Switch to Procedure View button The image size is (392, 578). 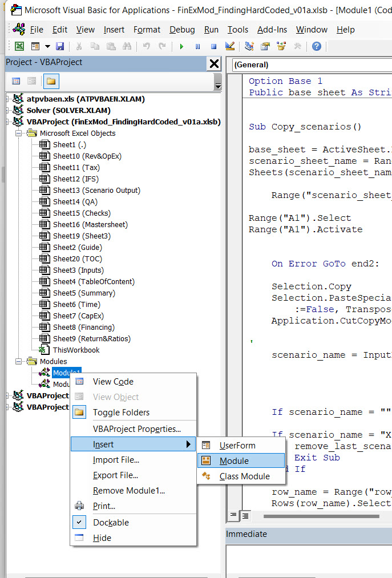coord(233,515)
